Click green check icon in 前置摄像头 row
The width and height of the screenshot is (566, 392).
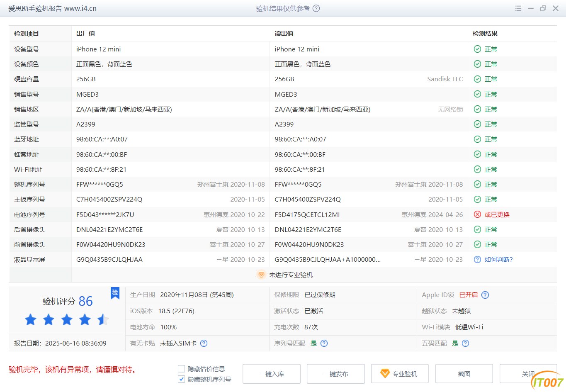[477, 244]
